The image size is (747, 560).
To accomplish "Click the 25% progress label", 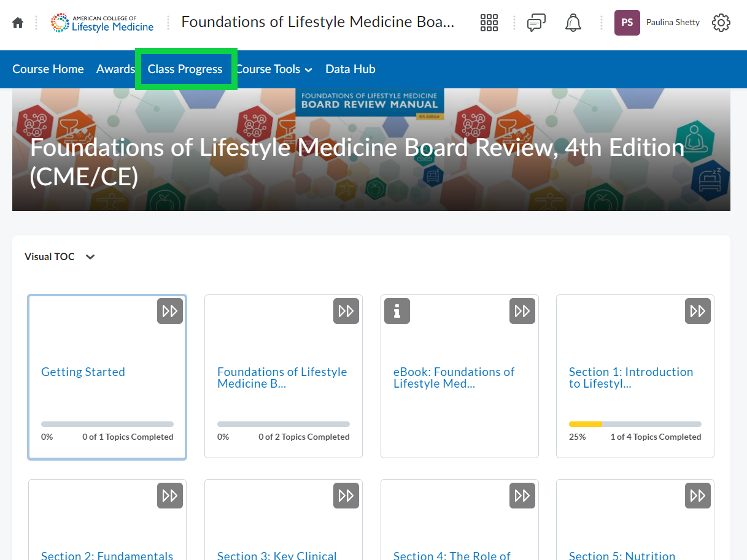I will point(578,437).
